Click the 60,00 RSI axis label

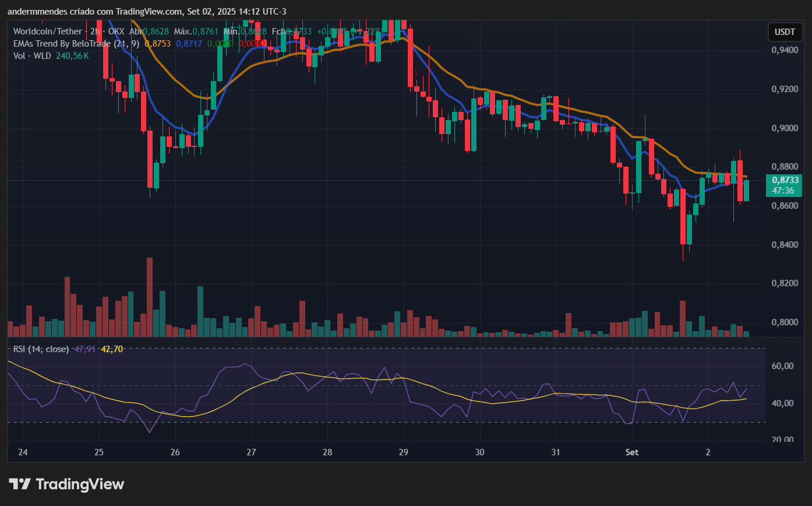point(783,366)
